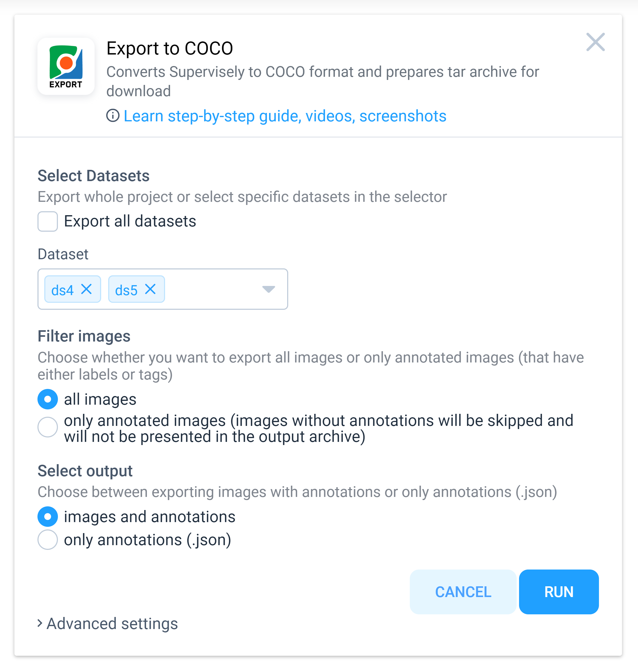The width and height of the screenshot is (638, 672).
Task: Click the Select Datasets heading
Action: 94,175
